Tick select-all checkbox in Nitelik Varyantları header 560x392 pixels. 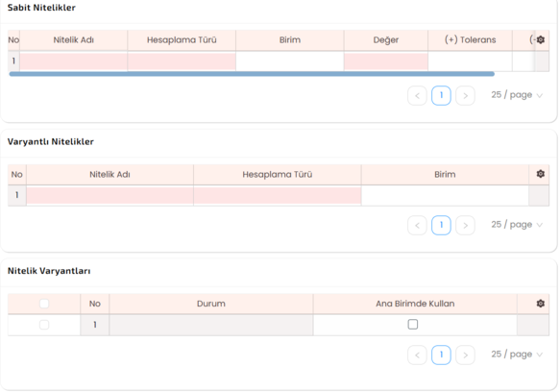pos(44,304)
